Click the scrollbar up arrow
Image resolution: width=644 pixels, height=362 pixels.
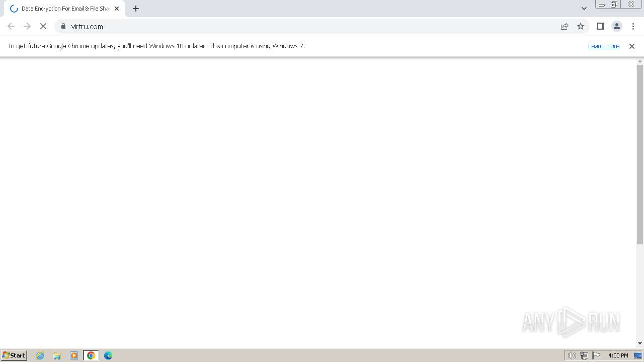(x=640, y=61)
